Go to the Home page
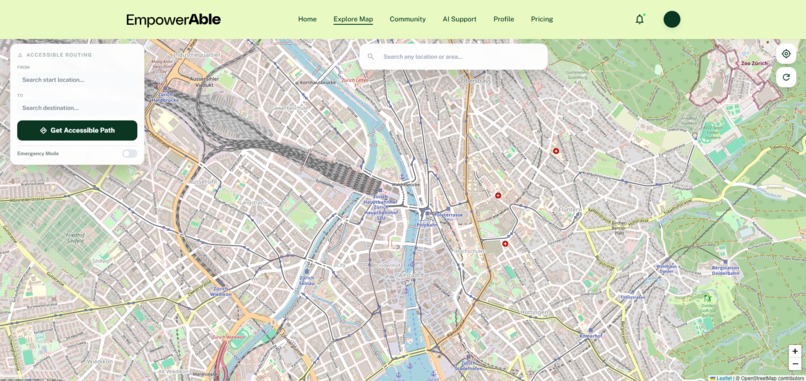 click(x=307, y=19)
